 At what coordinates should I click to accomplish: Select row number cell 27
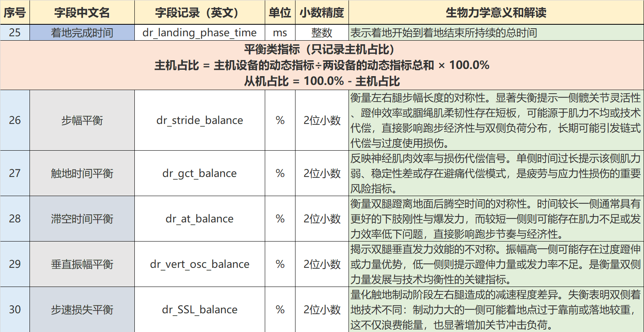[15, 173]
